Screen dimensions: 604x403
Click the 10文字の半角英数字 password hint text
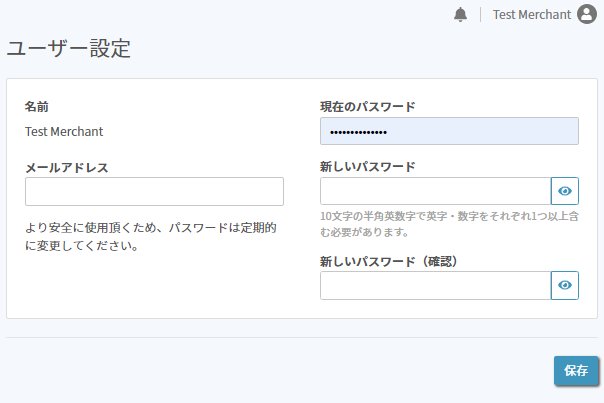pyautogui.click(x=449, y=224)
